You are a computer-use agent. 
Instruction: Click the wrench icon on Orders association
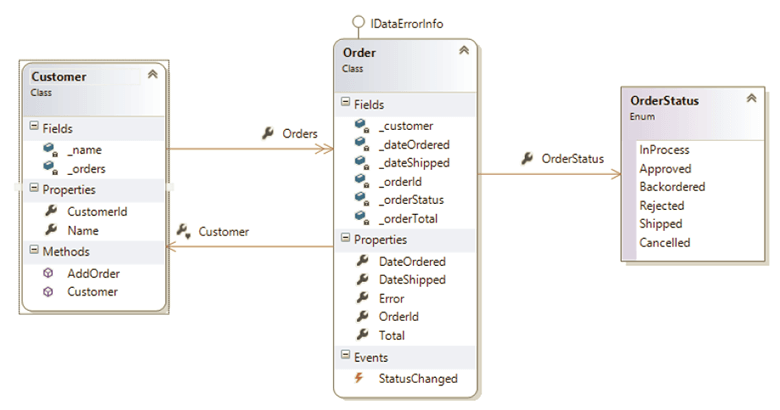(268, 133)
